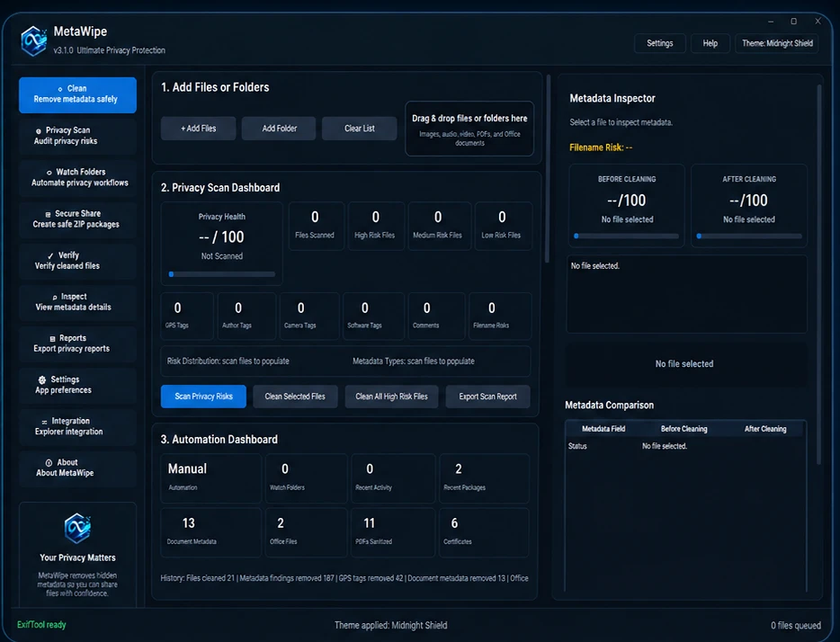Click Export Scan Report button
The width and height of the screenshot is (840, 642).
click(487, 397)
